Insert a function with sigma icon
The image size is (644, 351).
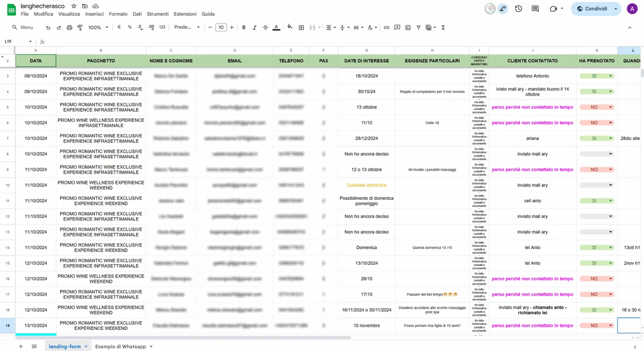pos(443,27)
